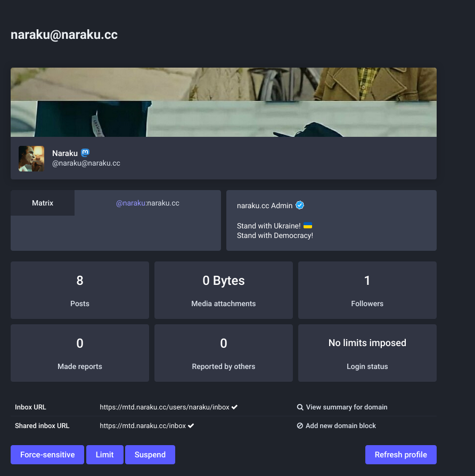Click the magnifier icon for domain summary

point(300,407)
